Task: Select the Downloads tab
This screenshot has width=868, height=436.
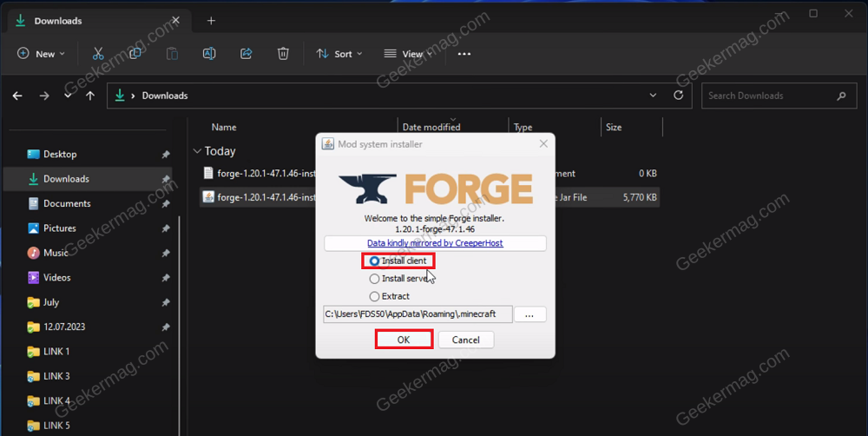Action: [x=99, y=21]
